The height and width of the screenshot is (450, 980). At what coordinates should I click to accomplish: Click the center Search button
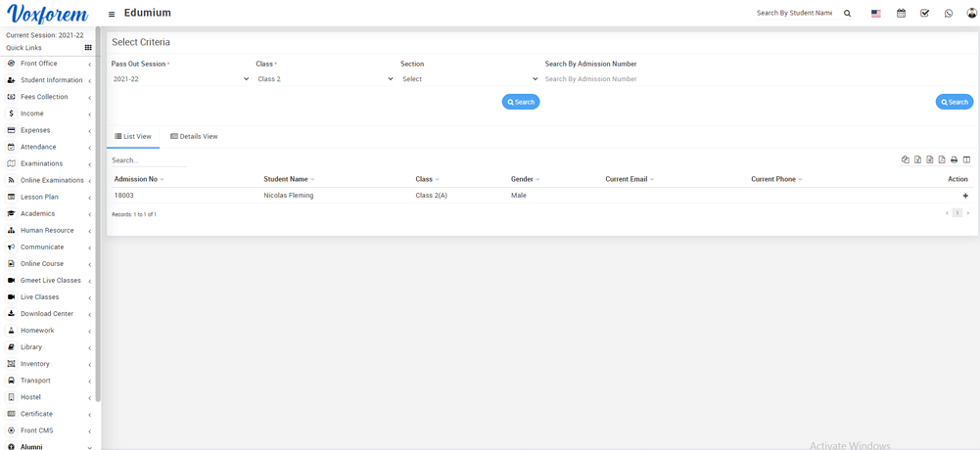[521, 102]
